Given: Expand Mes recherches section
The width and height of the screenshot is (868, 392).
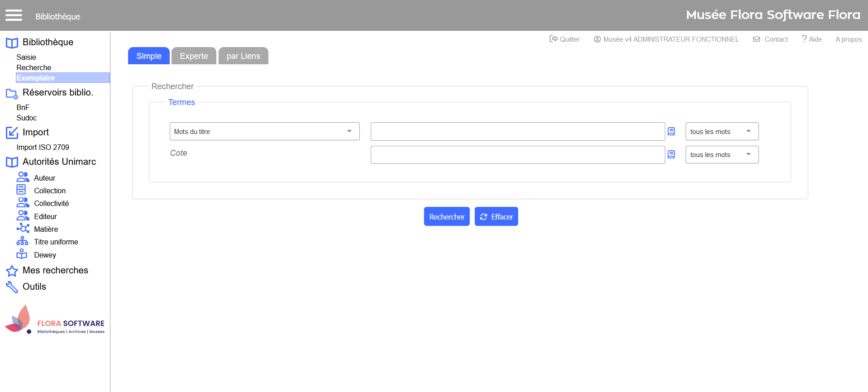Looking at the screenshot, I should 55,270.
